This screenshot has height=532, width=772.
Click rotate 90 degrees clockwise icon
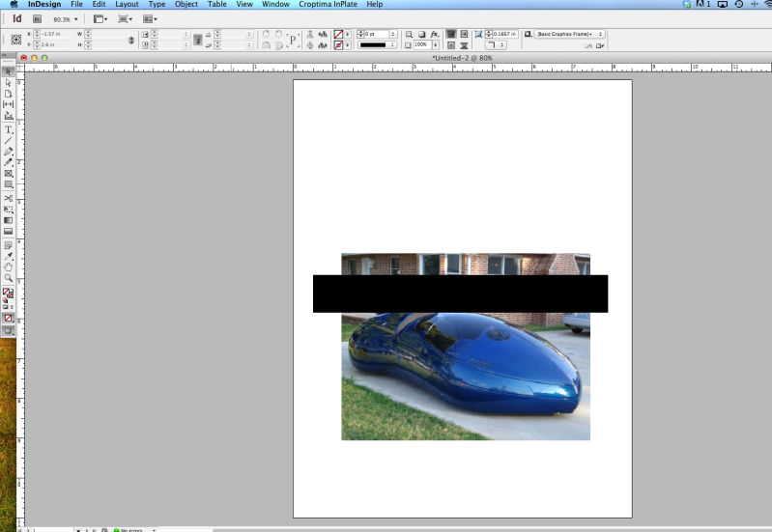click(266, 34)
